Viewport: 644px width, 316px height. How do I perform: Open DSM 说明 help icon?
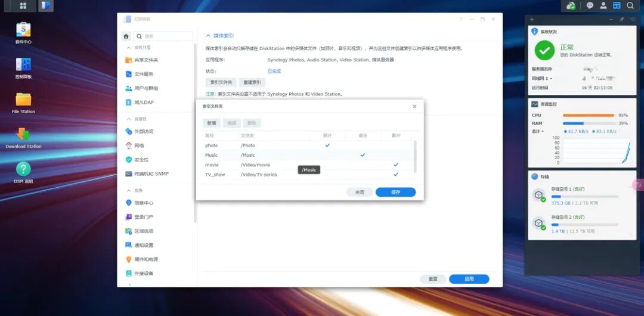tap(23, 172)
